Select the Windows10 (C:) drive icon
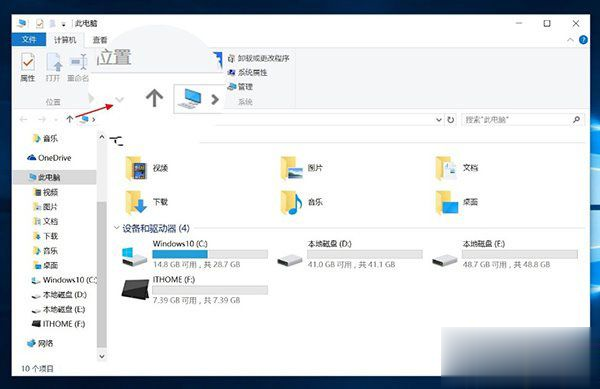This screenshot has height=389, width=600. pyautogui.click(x=134, y=256)
